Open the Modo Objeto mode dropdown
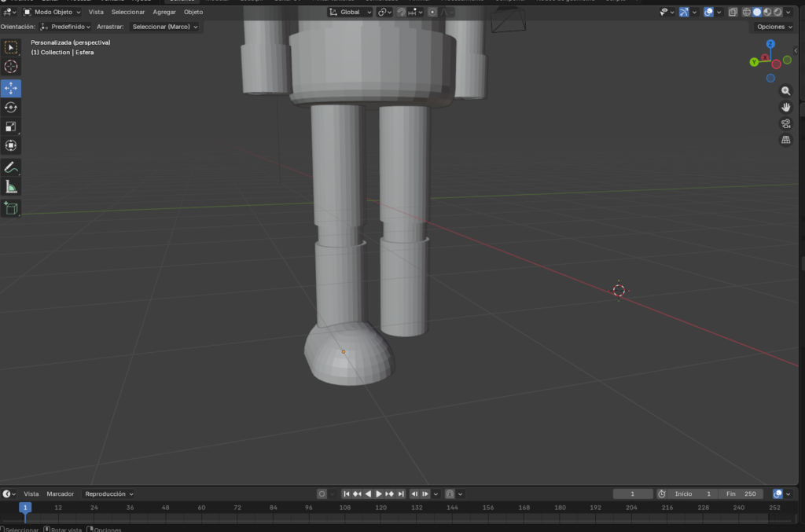This screenshot has height=532, width=805. coord(51,12)
